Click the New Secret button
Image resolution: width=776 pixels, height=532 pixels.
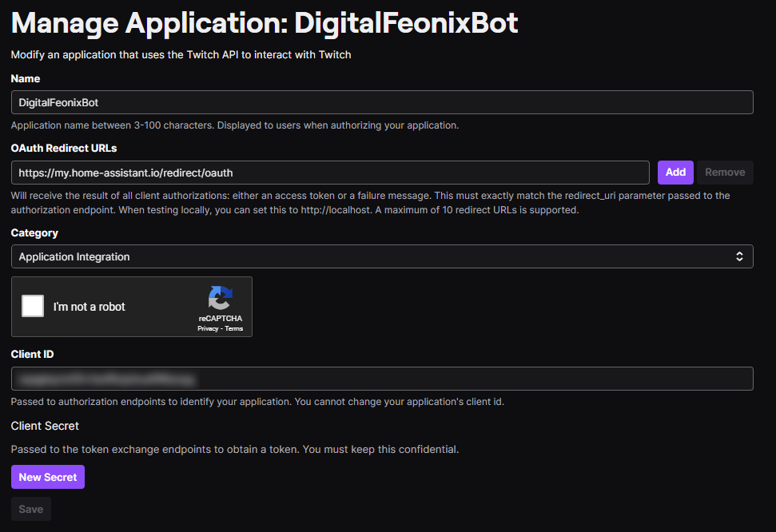[x=47, y=477]
